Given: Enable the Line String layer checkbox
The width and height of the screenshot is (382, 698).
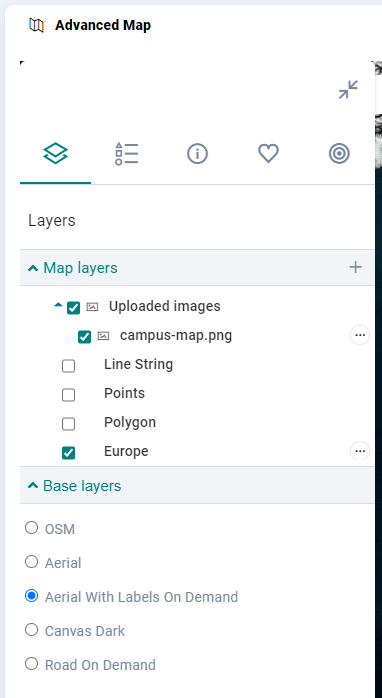Looking at the screenshot, I should [x=68, y=366].
